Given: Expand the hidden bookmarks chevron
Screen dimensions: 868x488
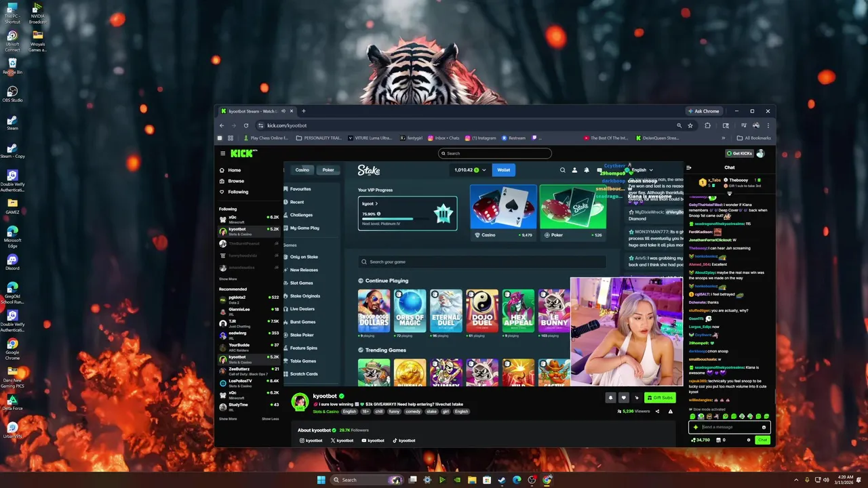Looking at the screenshot, I should pos(723,138).
